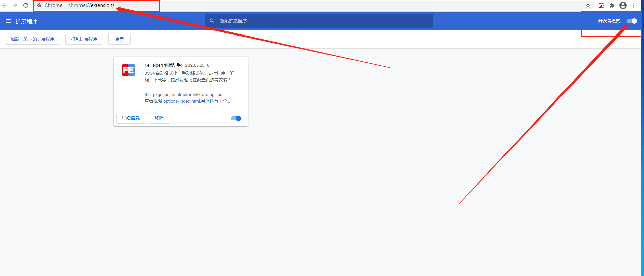Click the browser back arrow
The width and height of the screenshot is (644, 276).
pyautogui.click(x=5, y=5)
